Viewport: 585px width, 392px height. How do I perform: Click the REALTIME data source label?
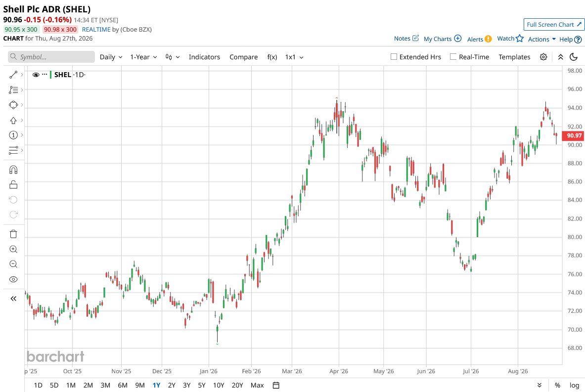96,30
